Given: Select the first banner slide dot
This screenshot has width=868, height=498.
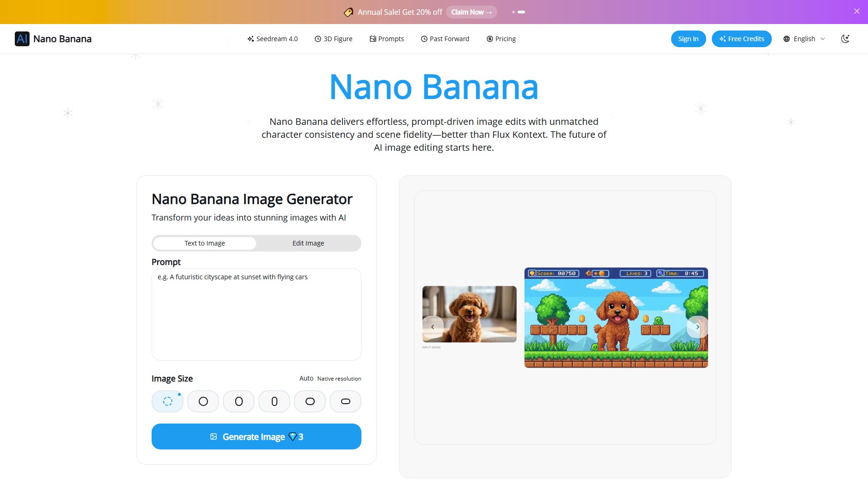Looking at the screenshot, I should click(513, 12).
